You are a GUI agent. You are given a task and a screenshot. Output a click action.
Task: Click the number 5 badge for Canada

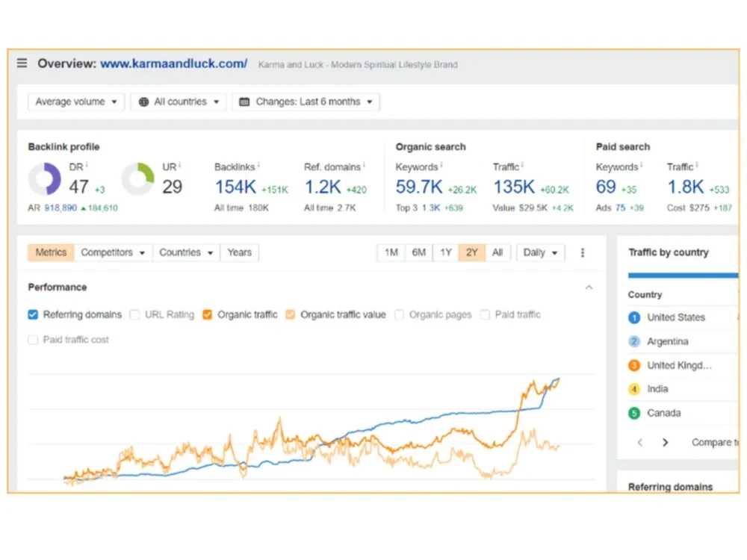pyautogui.click(x=634, y=413)
